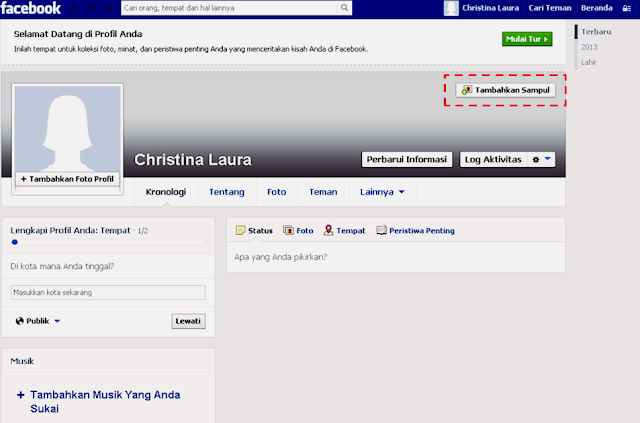Viewport: 640px width, 423px height.
Task: Open Tentang tab
Action: click(227, 192)
